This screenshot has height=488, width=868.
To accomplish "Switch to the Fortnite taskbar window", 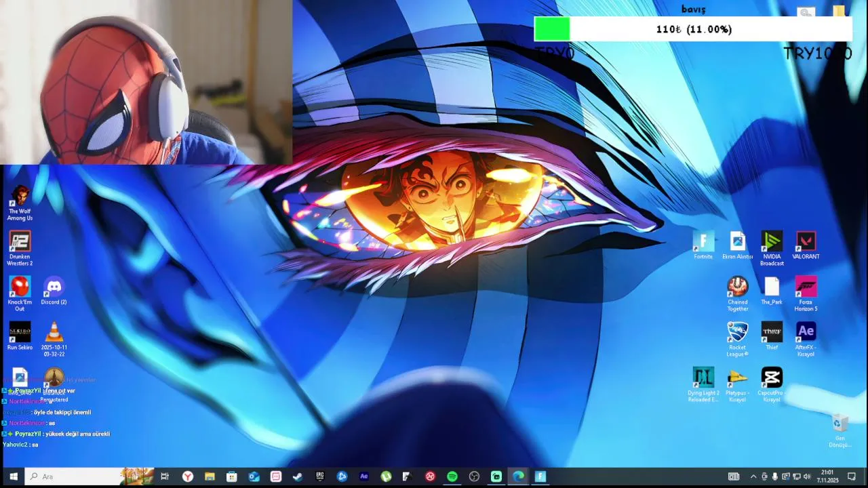I will [540, 476].
